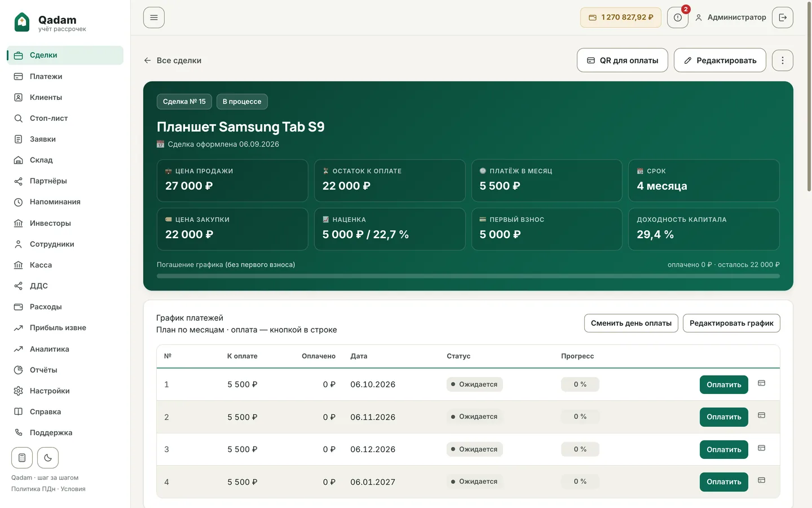This screenshot has width=812, height=508.
Task: Click the 0 % progress pill in row 1
Action: (x=580, y=384)
